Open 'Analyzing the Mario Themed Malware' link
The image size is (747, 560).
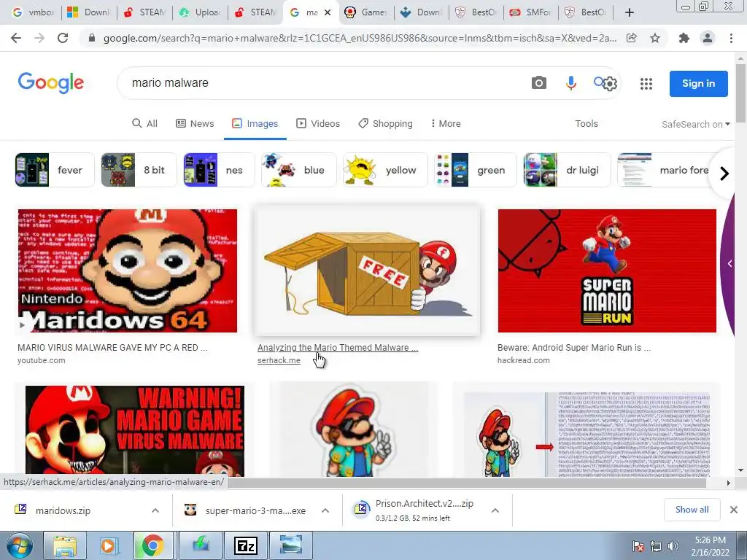(338, 348)
